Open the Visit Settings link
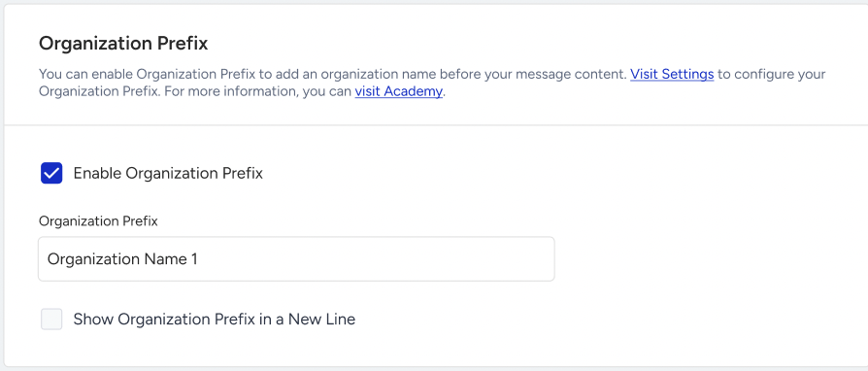868x371 pixels. pos(672,74)
